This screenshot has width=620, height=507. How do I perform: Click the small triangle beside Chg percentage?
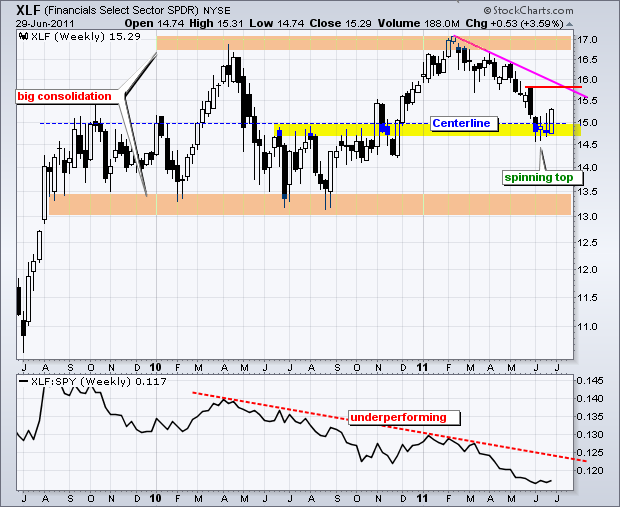[x=569, y=24]
